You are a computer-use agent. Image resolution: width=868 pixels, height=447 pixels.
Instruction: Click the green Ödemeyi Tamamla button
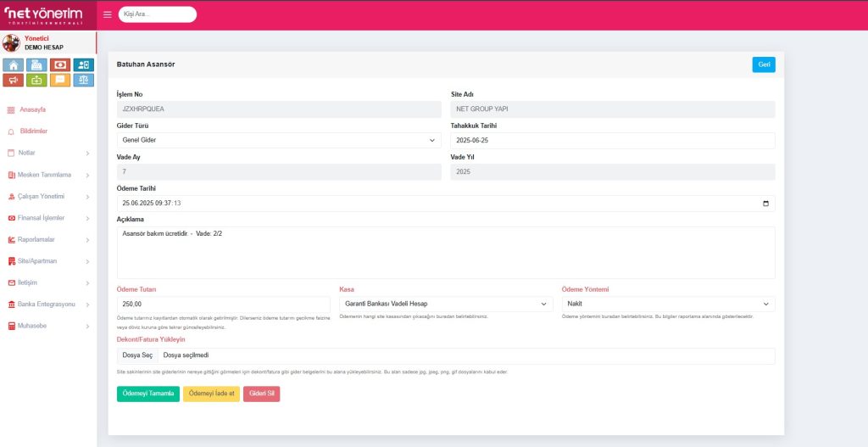[x=148, y=394]
